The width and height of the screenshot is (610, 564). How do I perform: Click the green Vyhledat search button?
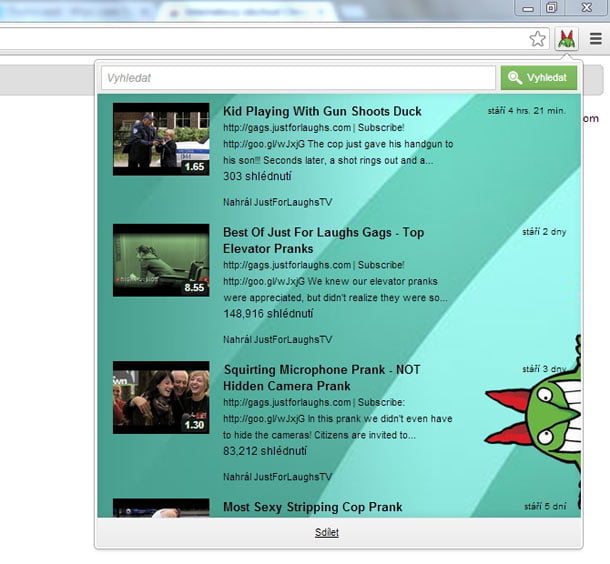539,78
